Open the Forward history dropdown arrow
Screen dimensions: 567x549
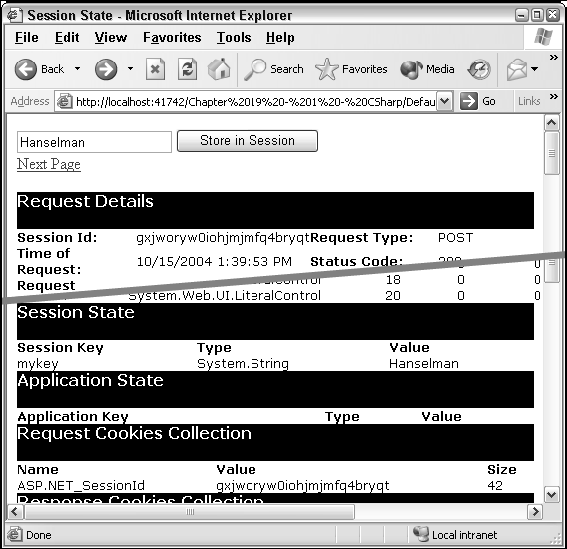pyautogui.click(x=130, y=68)
